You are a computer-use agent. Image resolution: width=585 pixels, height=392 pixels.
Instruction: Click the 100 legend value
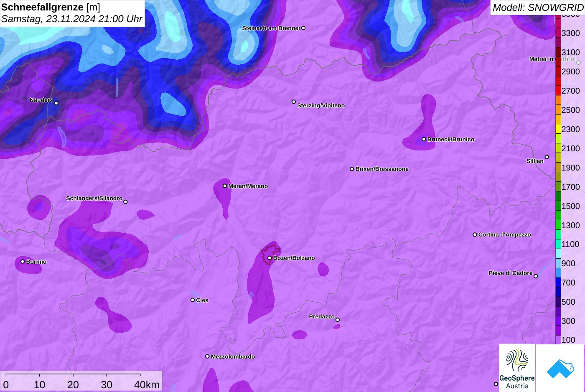(x=568, y=340)
